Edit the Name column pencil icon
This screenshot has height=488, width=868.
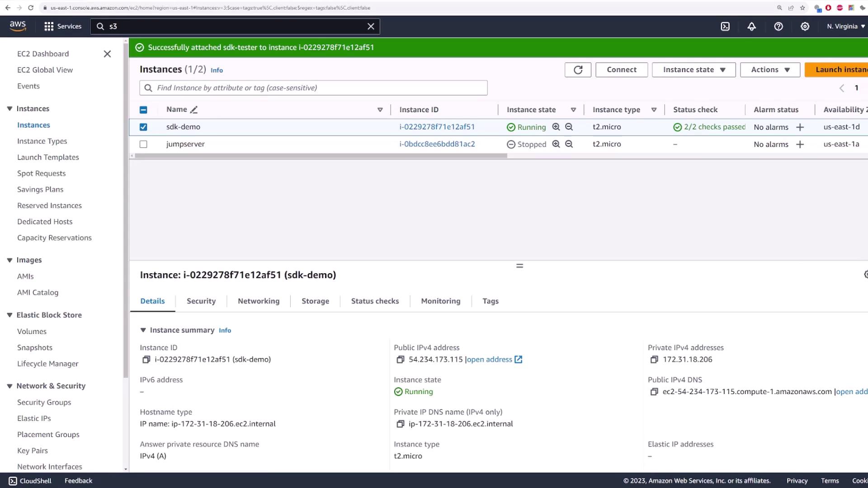[x=194, y=110]
